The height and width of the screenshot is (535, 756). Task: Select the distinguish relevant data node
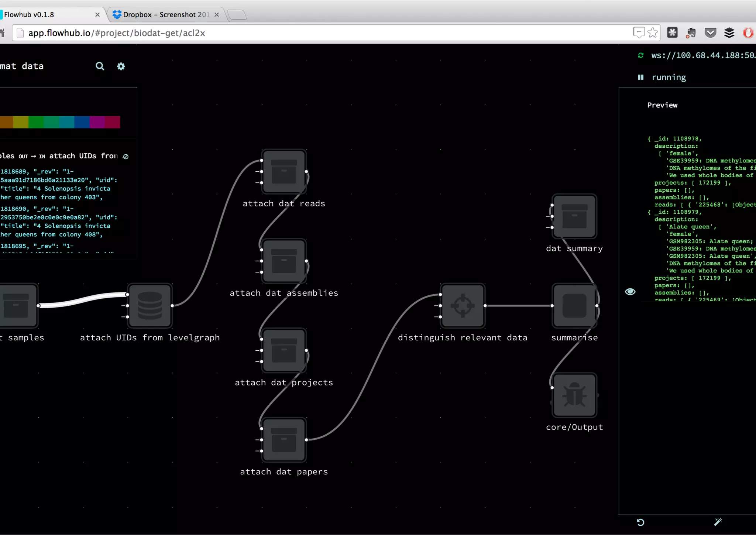(463, 306)
